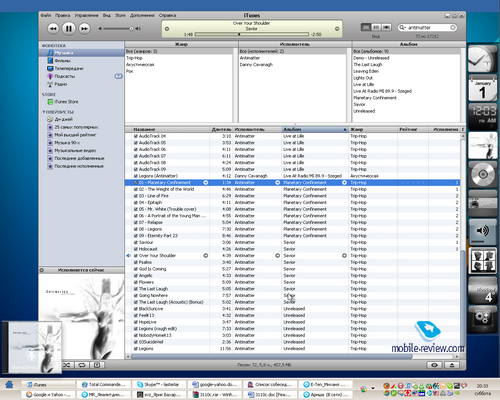This screenshot has width=500, height=400.
Task: Uncheck the AudioTrack 04 checkbox
Action: point(136,136)
